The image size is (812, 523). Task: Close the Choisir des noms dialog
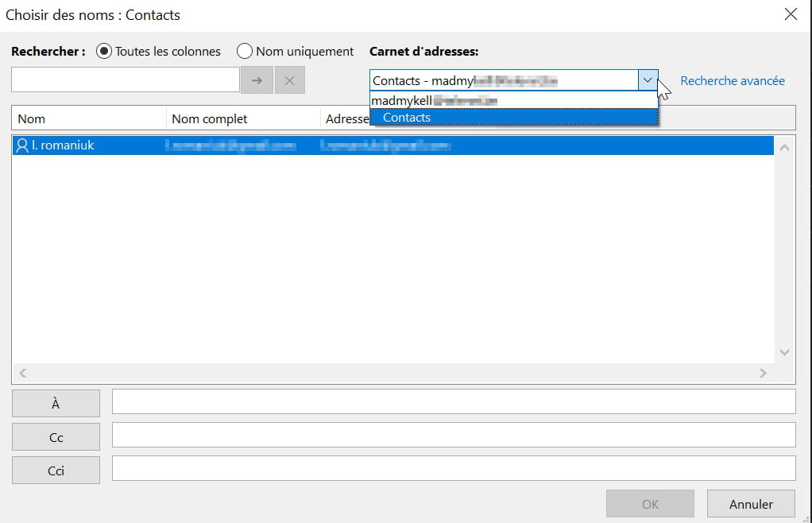pos(791,14)
